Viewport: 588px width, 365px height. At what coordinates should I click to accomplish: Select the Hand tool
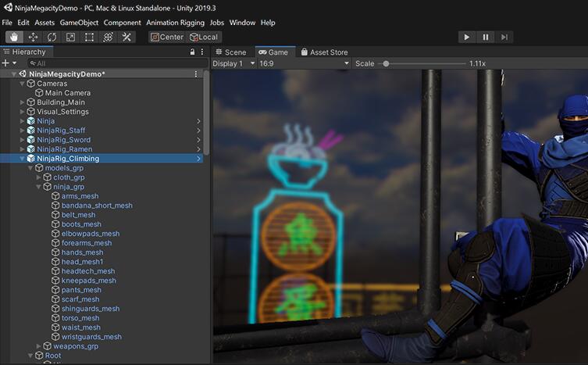click(14, 37)
